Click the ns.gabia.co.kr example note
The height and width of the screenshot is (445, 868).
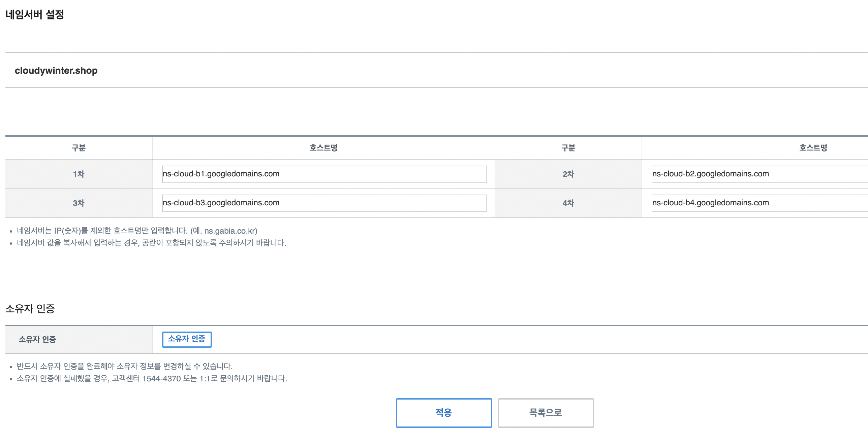[x=137, y=231]
